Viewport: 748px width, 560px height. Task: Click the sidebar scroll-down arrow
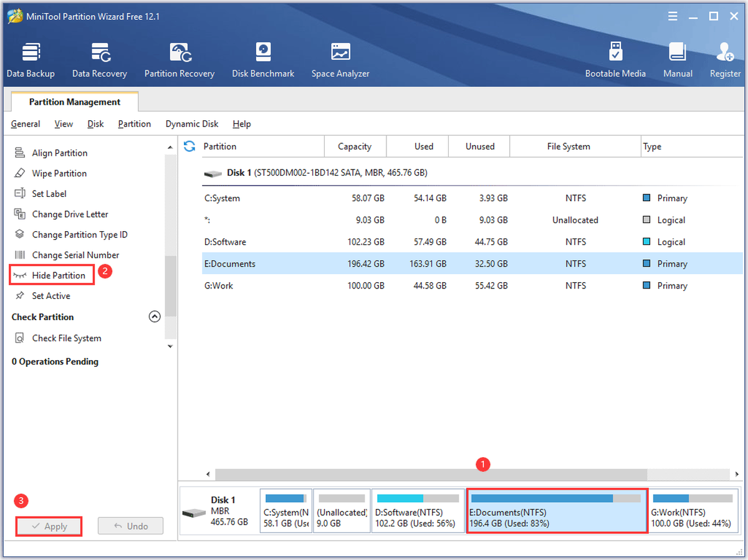pyautogui.click(x=170, y=346)
